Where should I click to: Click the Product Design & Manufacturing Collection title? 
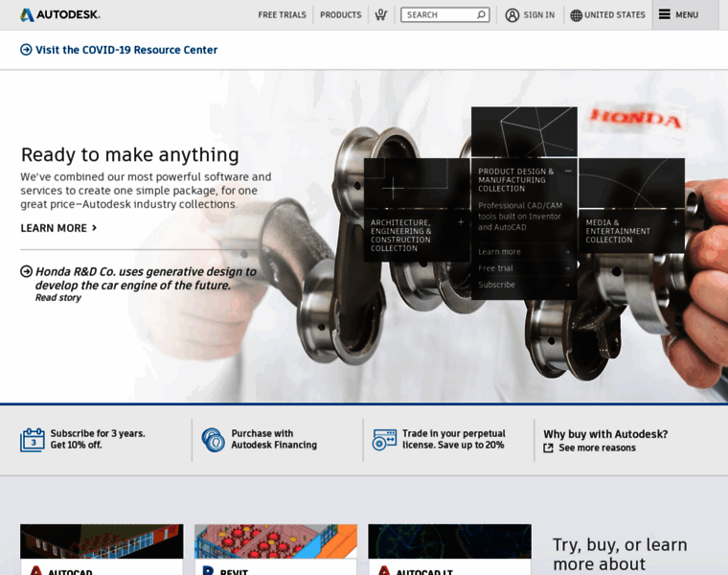pyautogui.click(x=515, y=180)
